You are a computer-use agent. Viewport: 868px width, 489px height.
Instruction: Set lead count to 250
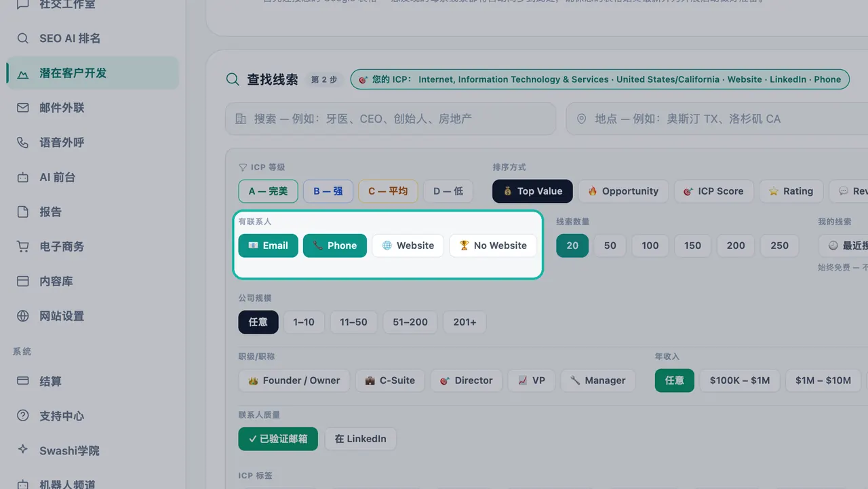[780, 246]
